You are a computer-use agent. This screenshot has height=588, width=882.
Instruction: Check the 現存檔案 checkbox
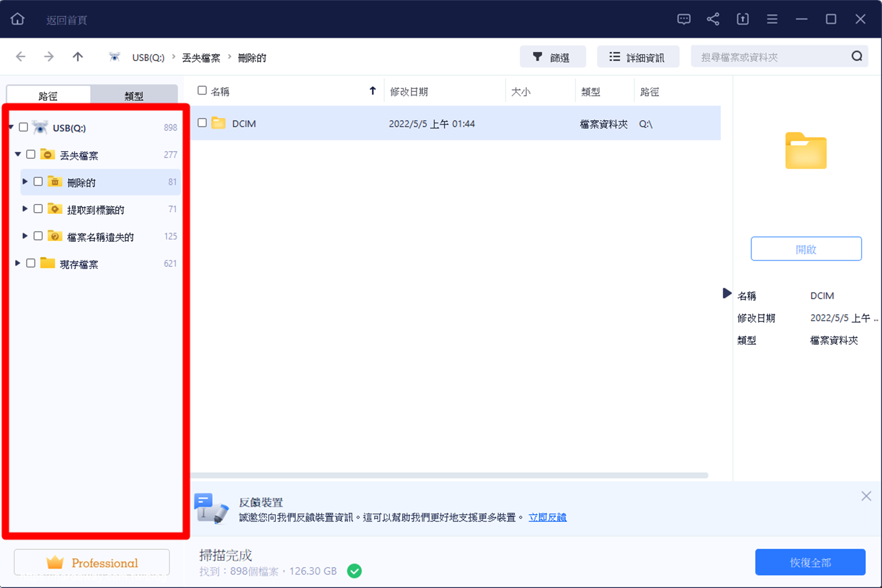pyautogui.click(x=31, y=263)
